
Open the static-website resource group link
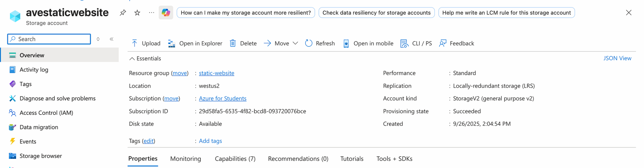coord(216,73)
